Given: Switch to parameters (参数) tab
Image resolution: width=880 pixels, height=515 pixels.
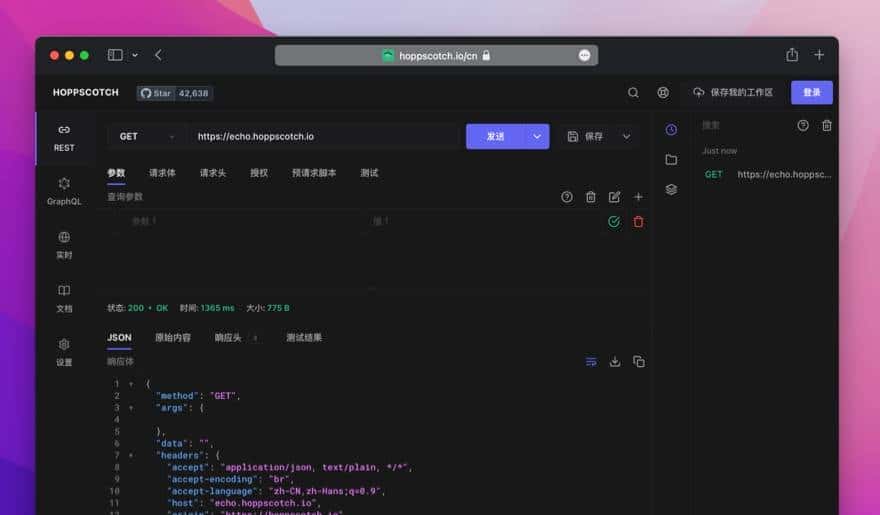Looking at the screenshot, I should pos(116,173).
